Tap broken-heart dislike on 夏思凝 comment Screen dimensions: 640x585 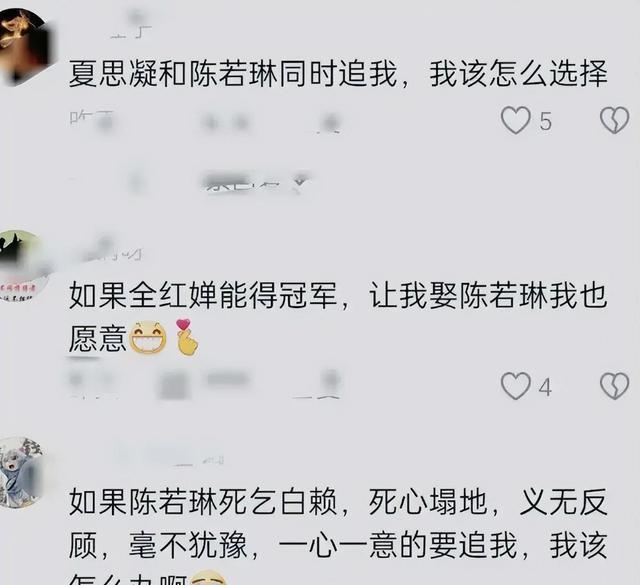614,120
